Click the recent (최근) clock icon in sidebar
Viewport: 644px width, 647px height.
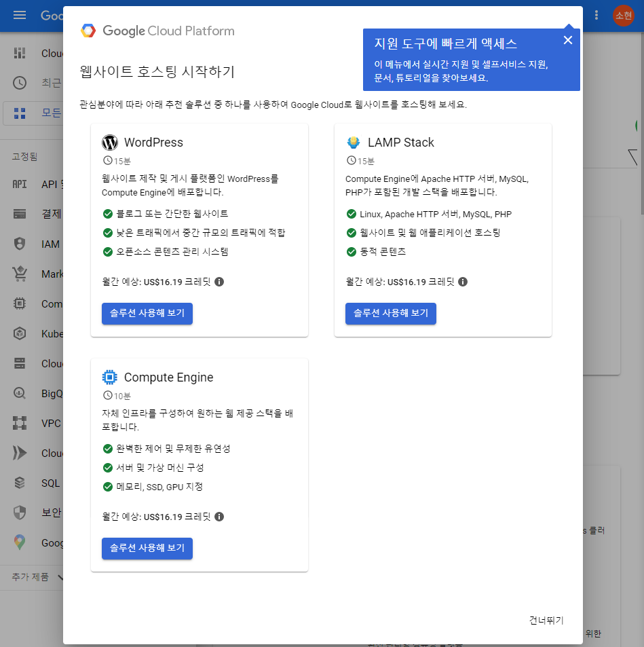(x=20, y=83)
